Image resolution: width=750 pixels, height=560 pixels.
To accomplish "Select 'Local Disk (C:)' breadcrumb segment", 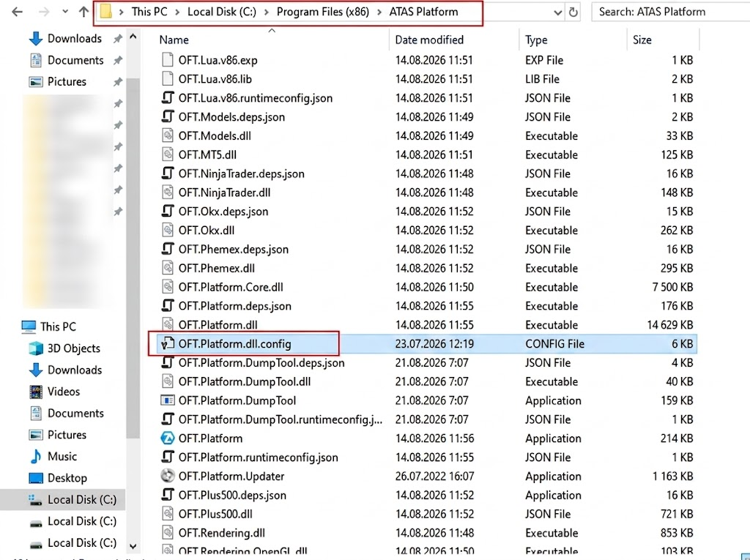I will point(221,12).
